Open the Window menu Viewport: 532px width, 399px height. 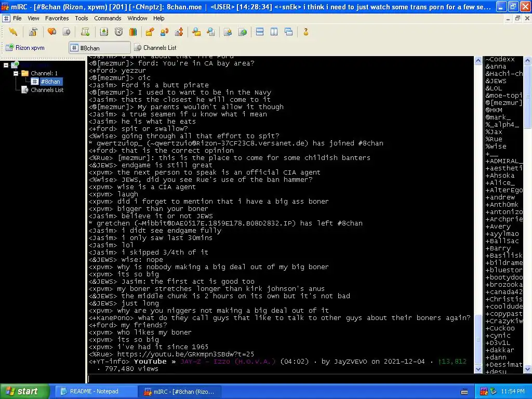[x=137, y=18]
